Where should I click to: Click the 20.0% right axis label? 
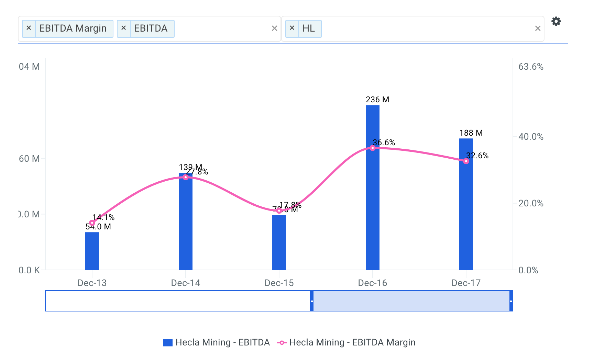(x=531, y=203)
